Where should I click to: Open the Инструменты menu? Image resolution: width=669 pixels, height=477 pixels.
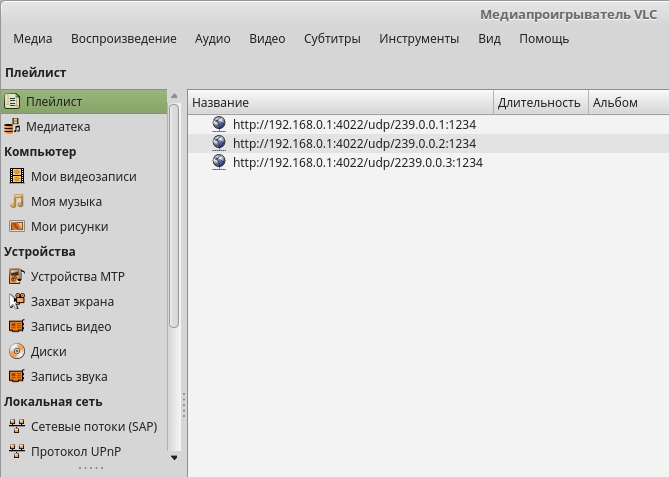(419, 39)
